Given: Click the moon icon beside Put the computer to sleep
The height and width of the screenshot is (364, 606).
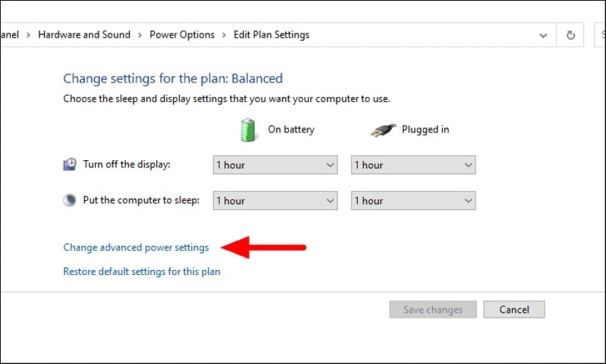Looking at the screenshot, I should point(70,201).
